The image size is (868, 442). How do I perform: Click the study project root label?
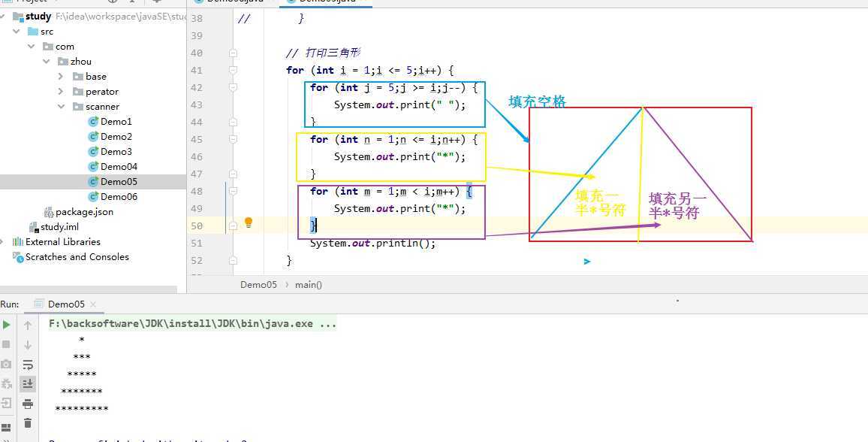pyautogui.click(x=38, y=16)
